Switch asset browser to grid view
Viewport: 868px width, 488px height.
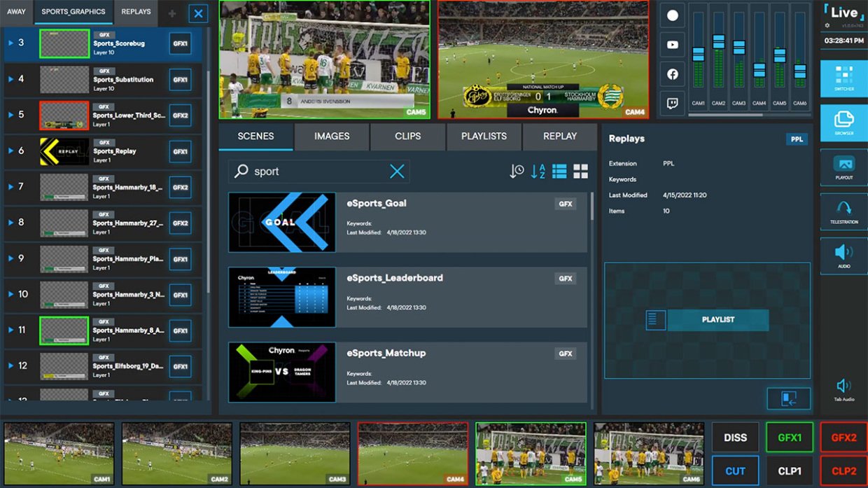click(x=580, y=170)
